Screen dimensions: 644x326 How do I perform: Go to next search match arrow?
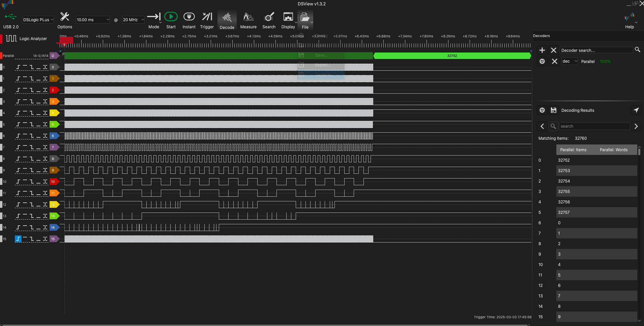pyautogui.click(x=636, y=126)
